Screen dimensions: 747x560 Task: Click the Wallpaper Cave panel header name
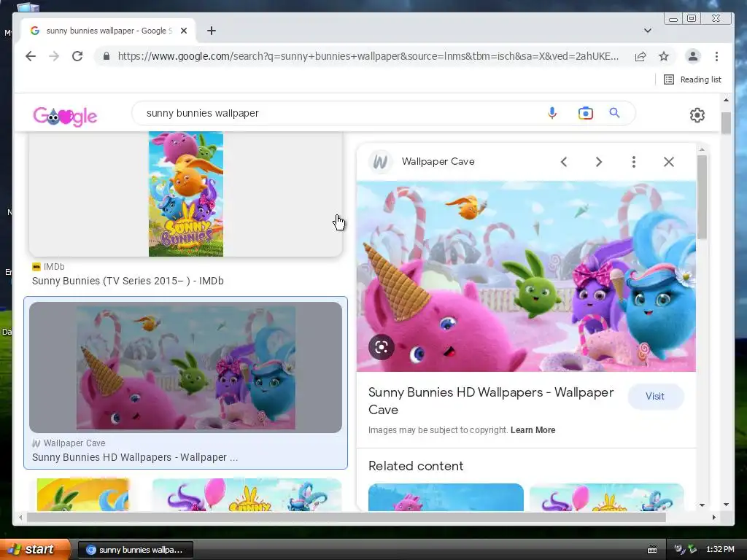438,161
